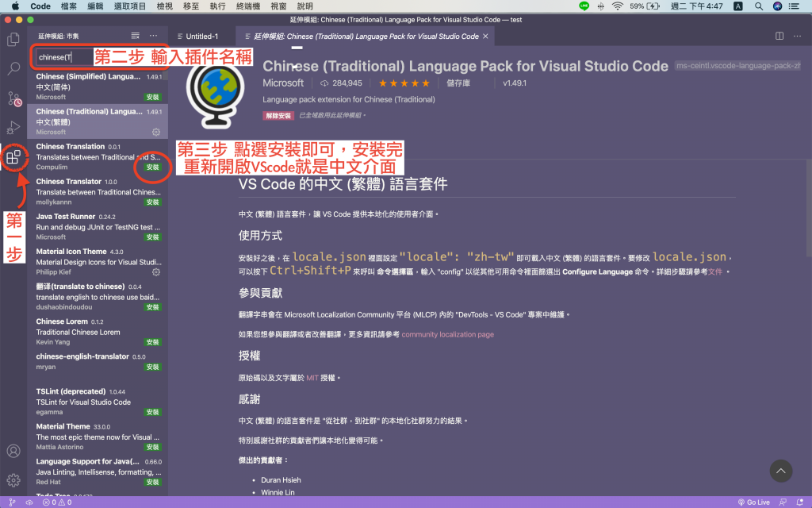The height and width of the screenshot is (508, 812).
Task: Open the 終端機 menu
Action: [x=248, y=6]
